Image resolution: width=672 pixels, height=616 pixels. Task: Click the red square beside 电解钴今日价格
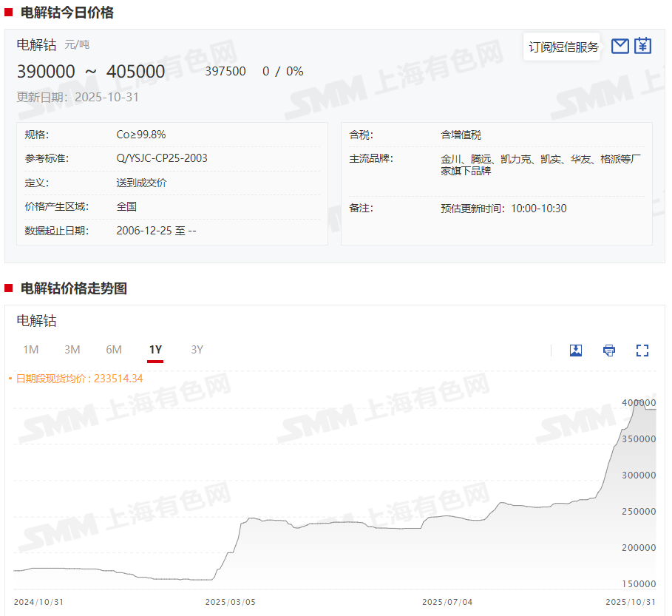(x=9, y=13)
